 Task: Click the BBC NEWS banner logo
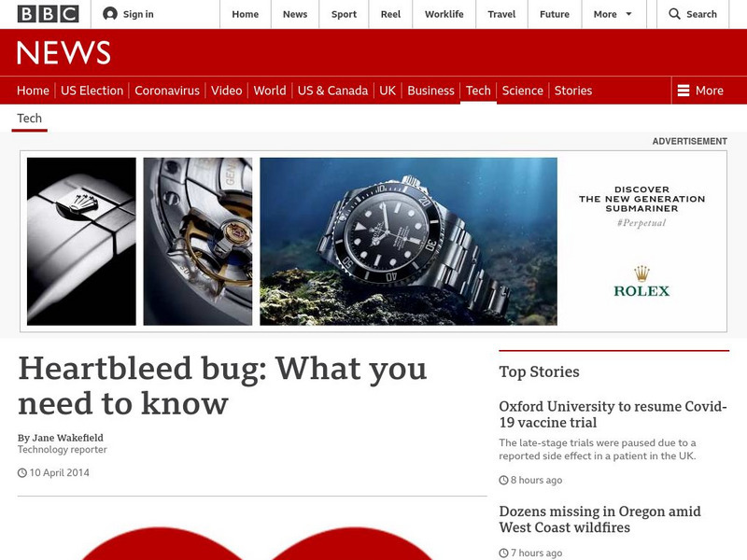pyautogui.click(x=63, y=52)
